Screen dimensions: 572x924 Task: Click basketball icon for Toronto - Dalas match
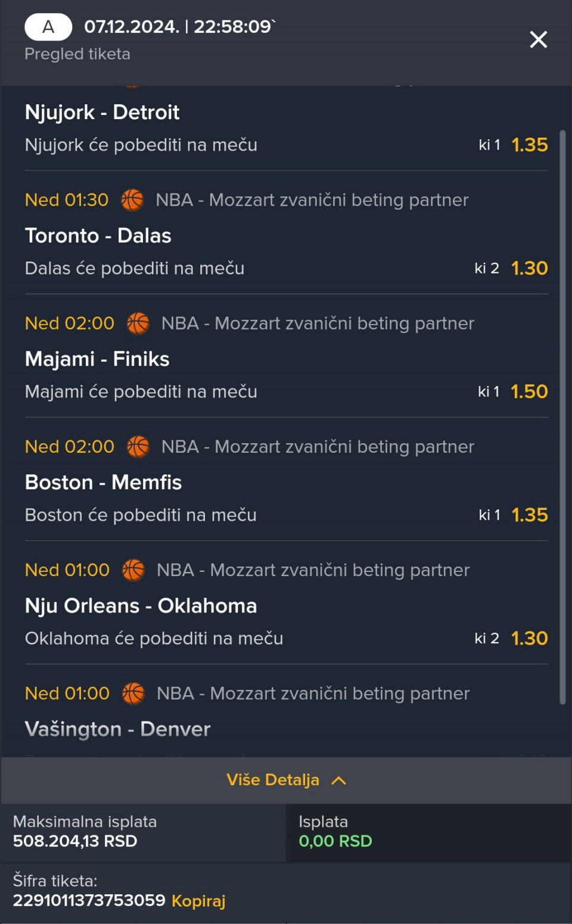click(x=132, y=200)
